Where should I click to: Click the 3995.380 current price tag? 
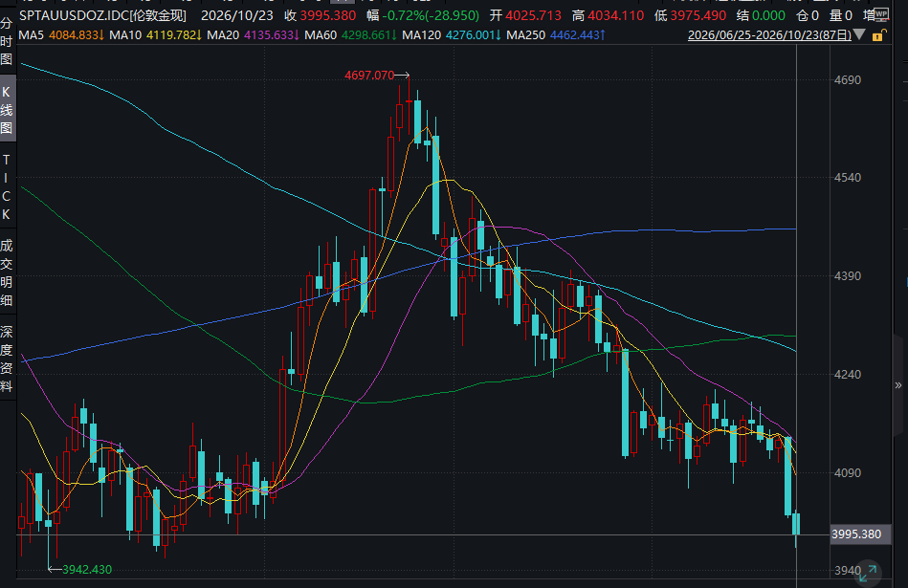856,534
